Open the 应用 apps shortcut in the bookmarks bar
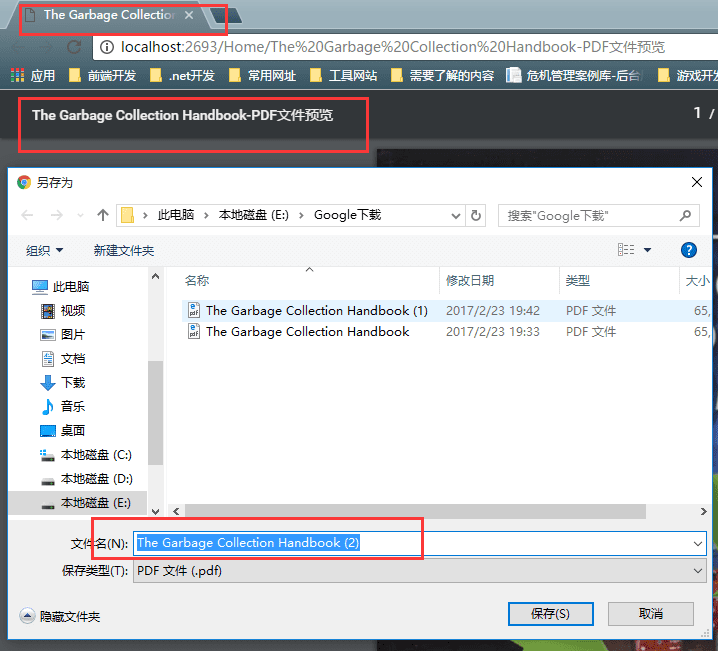Viewport: 718px width, 651px height. (33, 75)
